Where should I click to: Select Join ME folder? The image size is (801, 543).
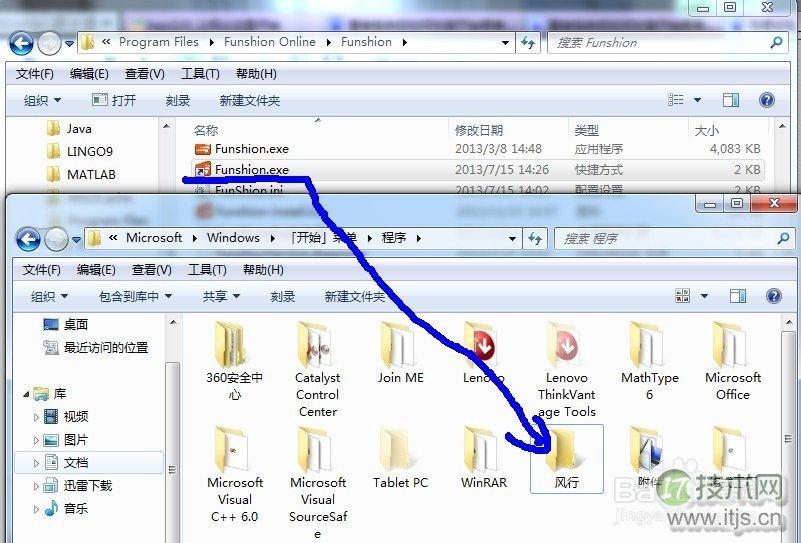click(400, 352)
